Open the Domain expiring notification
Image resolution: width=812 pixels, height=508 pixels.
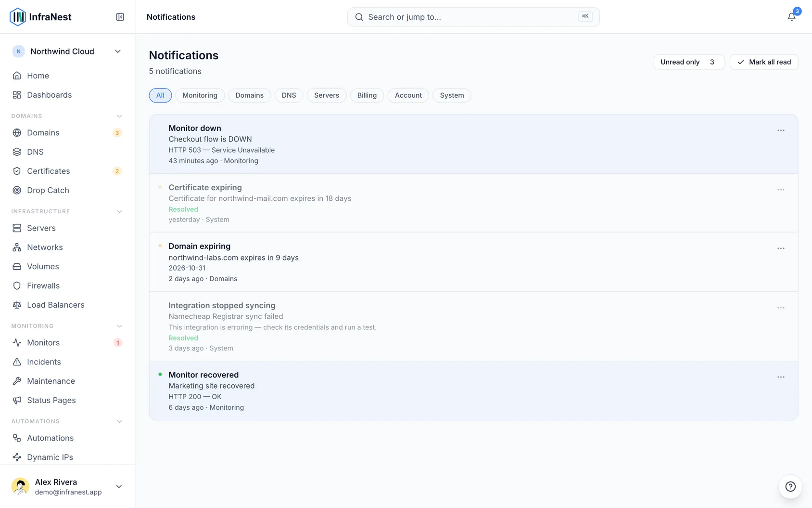point(473,262)
